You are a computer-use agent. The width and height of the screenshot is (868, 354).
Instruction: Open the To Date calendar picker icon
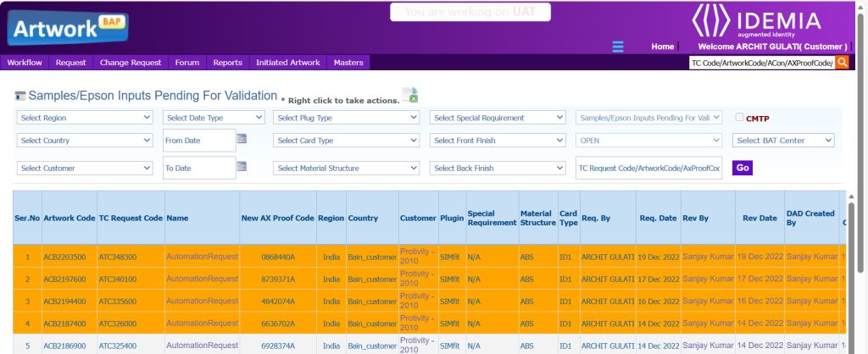242,167
